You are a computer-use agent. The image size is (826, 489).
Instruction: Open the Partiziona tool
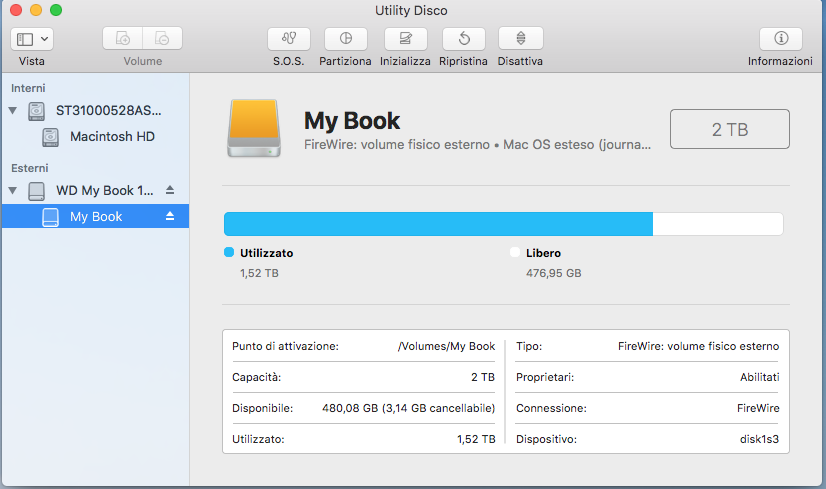(x=346, y=38)
